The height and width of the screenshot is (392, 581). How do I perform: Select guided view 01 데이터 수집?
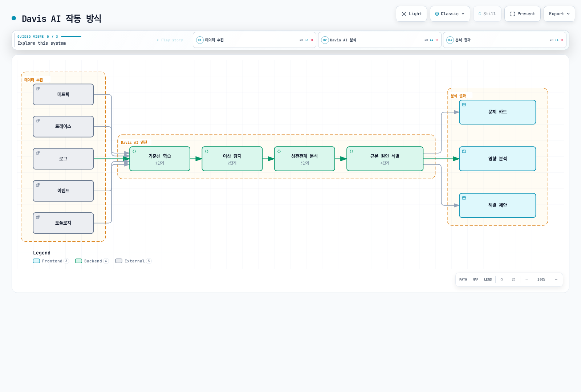pyautogui.click(x=254, y=40)
